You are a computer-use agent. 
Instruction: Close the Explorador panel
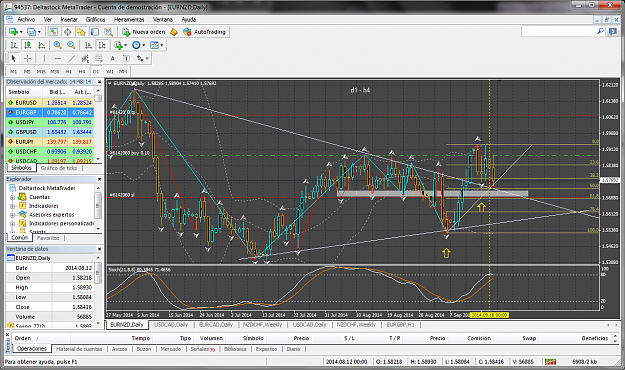pyautogui.click(x=99, y=179)
